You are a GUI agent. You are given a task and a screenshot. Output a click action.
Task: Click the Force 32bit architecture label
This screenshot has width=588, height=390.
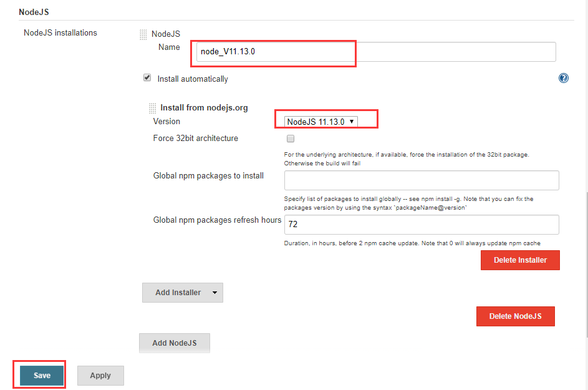tap(195, 138)
